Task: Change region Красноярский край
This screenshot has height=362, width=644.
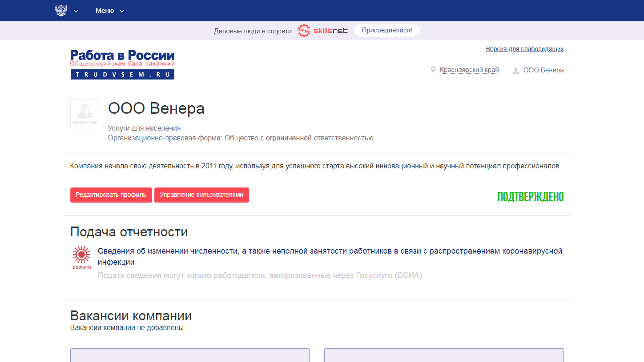Action: (x=469, y=70)
